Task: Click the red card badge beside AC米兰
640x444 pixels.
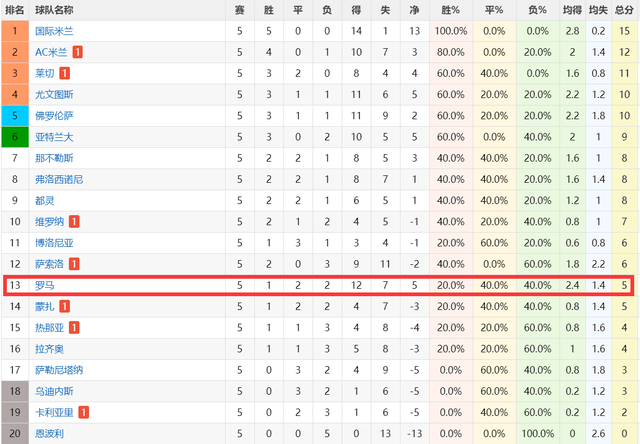Action: (78, 52)
